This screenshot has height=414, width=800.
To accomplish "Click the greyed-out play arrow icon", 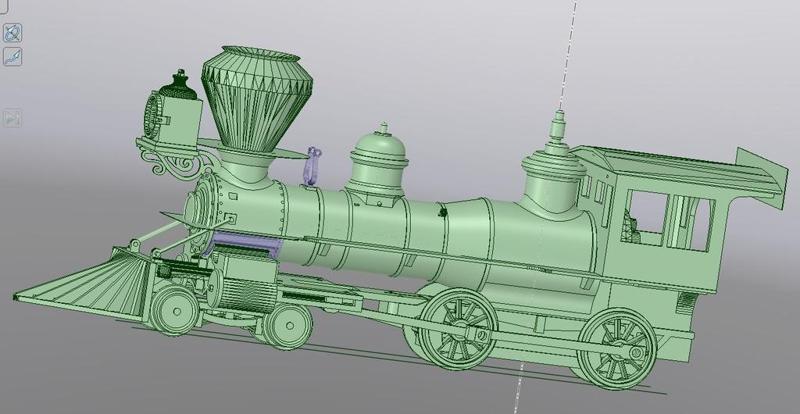I will [12, 118].
